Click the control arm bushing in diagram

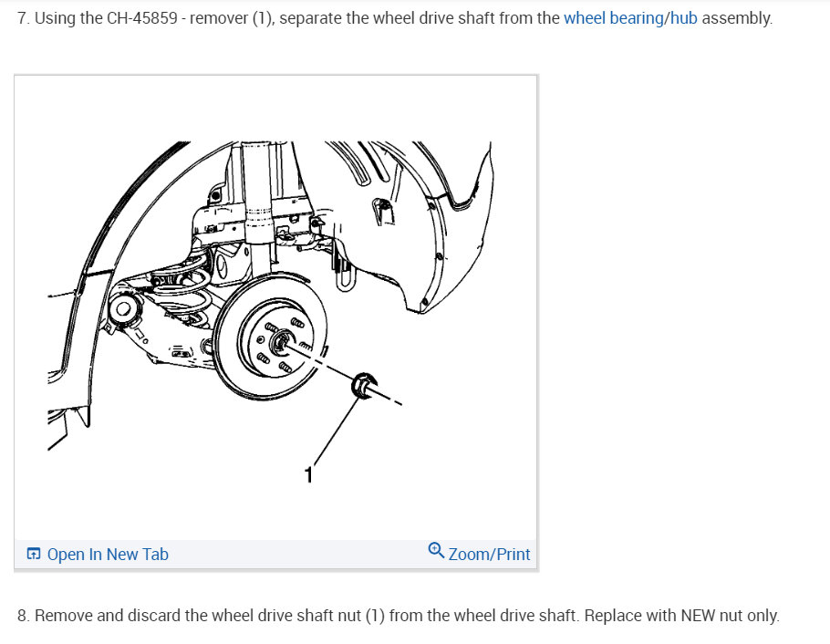coord(124,308)
